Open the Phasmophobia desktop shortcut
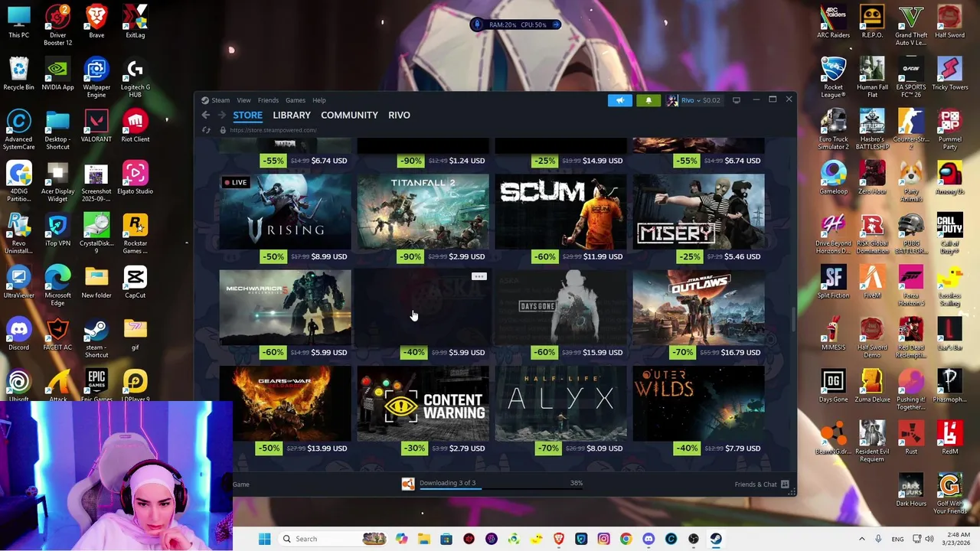 (949, 386)
